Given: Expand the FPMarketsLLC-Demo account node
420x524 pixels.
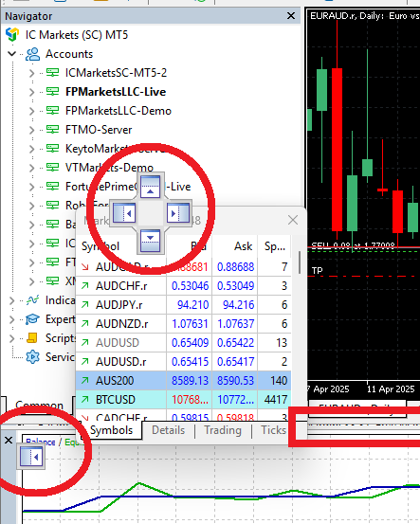Looking at the screenshot, I should [x=32, y=111].
